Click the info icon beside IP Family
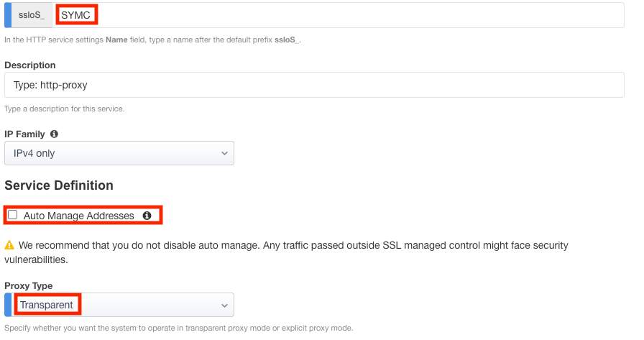The width and height of the screenshot is (644, 340). [55, 134]
